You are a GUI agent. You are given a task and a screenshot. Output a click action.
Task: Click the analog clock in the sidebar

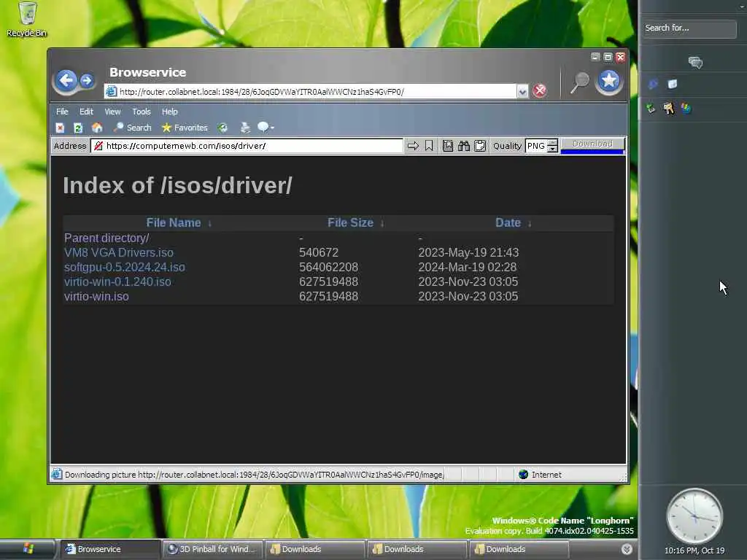tap(694, 516)
